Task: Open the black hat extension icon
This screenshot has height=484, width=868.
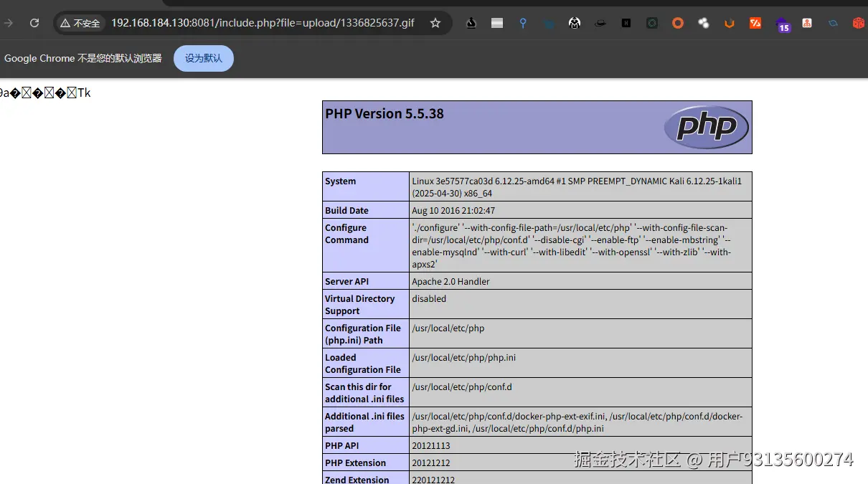Action: (x=600, y=23)
